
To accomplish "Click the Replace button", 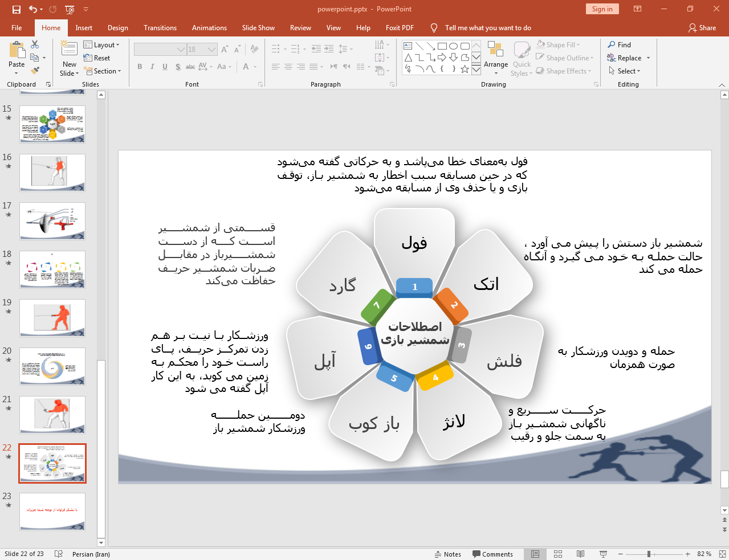I will [x=625, y=58].
